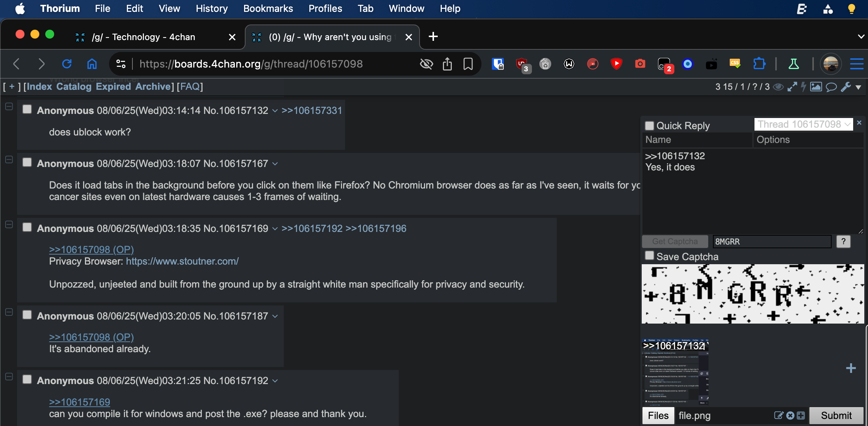The image size is (868, 426).
Task: Tick the checkbox for post No.106157187
Action: coord(27,315)
